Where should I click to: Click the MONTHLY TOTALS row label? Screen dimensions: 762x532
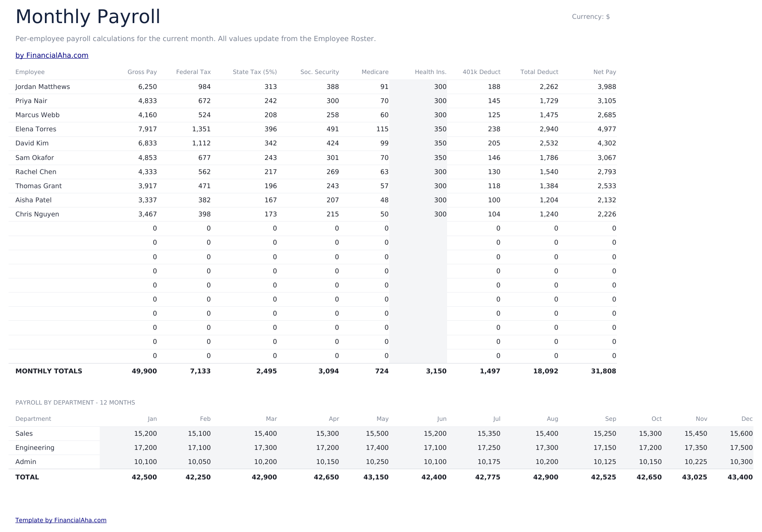(49, 371)
